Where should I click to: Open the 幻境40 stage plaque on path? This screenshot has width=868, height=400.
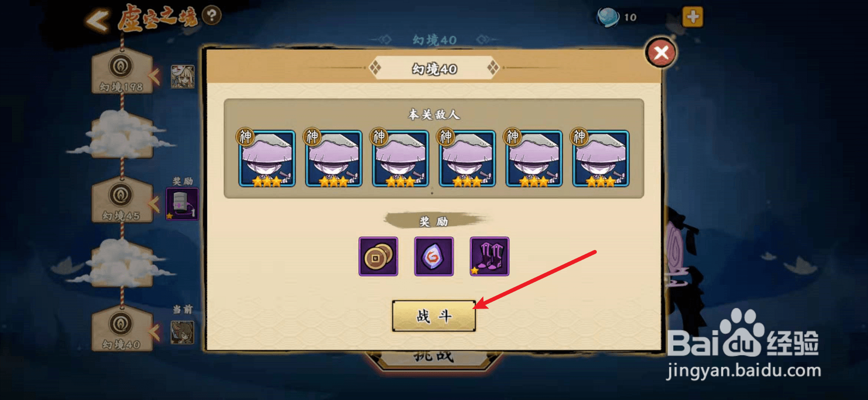coord(122,328)
